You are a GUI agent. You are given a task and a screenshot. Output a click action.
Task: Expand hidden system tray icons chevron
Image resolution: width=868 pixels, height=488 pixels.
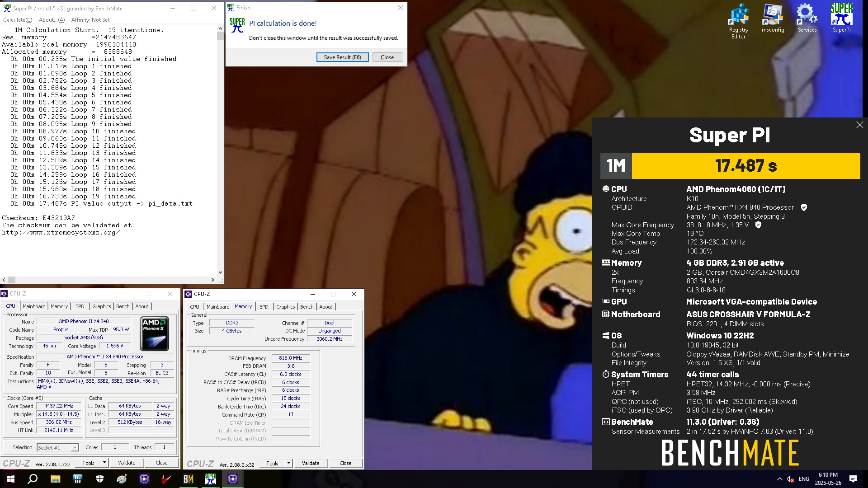[x=779, y=479]
